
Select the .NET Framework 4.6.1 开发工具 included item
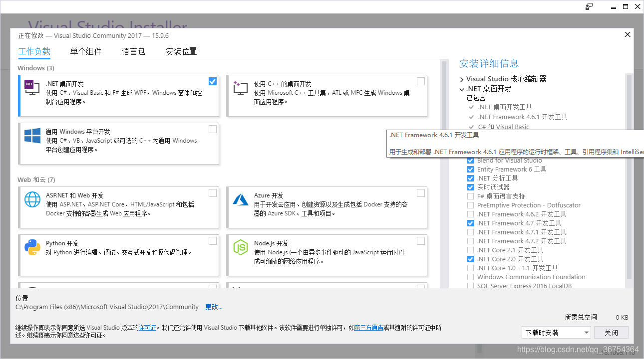523,117
